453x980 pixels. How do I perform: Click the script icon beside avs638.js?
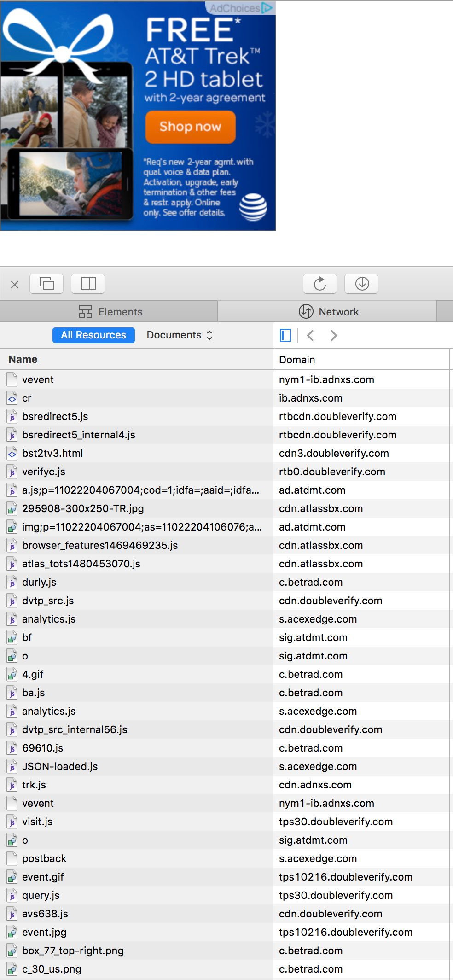12,914
